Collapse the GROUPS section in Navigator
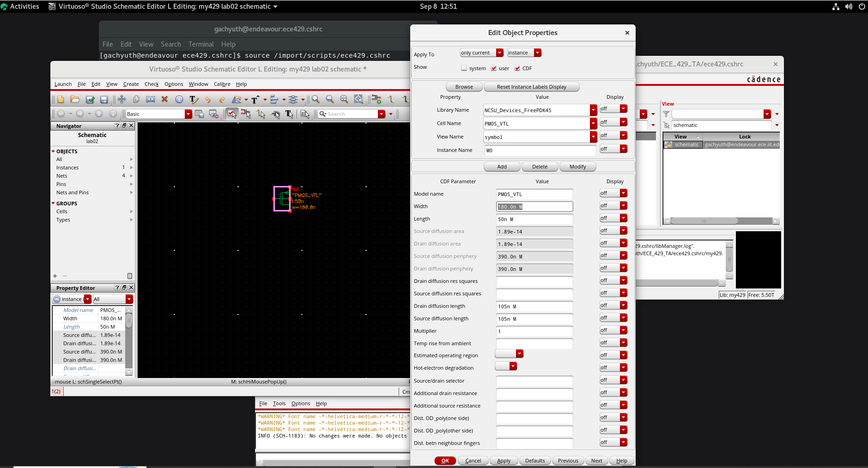The width and height of the screenshot is (868, 468). click(x=53, y=204)
